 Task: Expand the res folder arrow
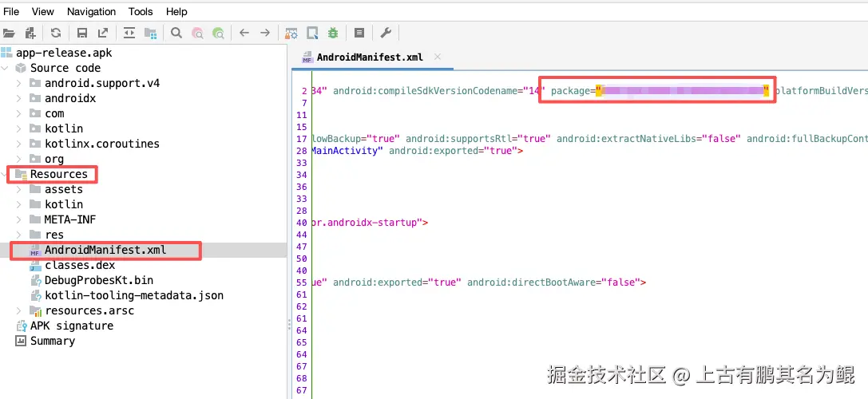19,235
